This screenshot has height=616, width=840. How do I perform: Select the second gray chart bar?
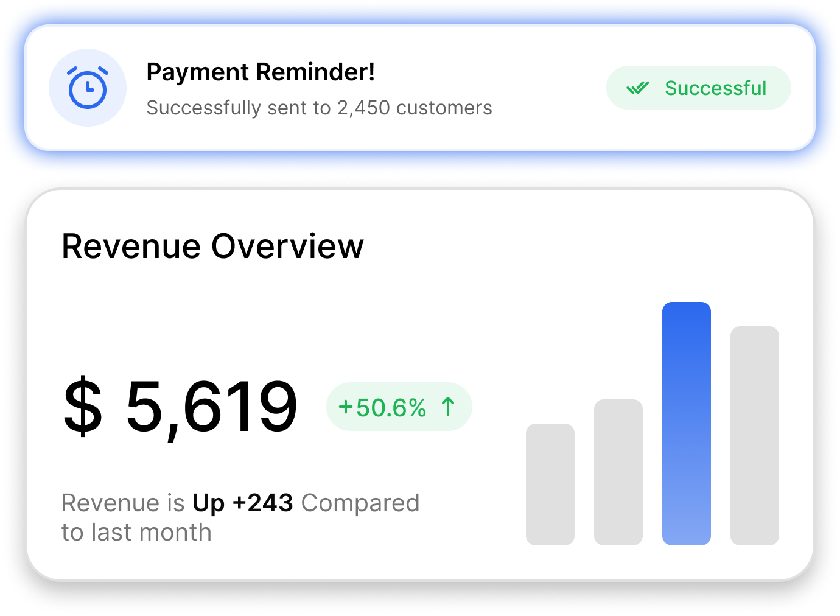click(618, 472)
